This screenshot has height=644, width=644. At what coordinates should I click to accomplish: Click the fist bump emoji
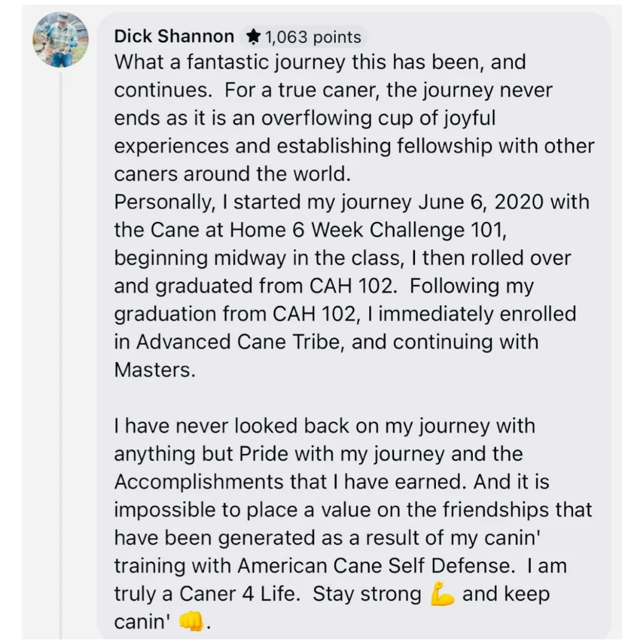[191, 621]
